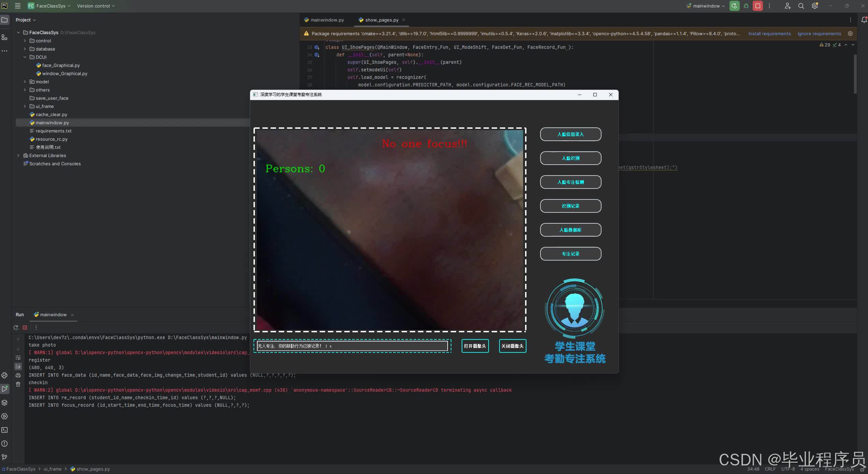Screen dimensions: 868x474
Task: Open the Problems tool window
Action: (4, 444)
